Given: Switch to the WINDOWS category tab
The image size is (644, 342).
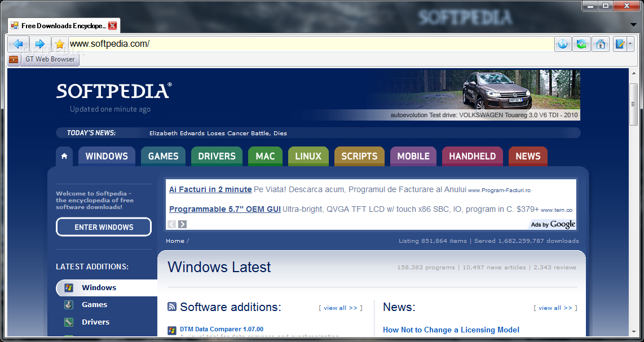Looking at the screenshot, I should coord(107,157).
